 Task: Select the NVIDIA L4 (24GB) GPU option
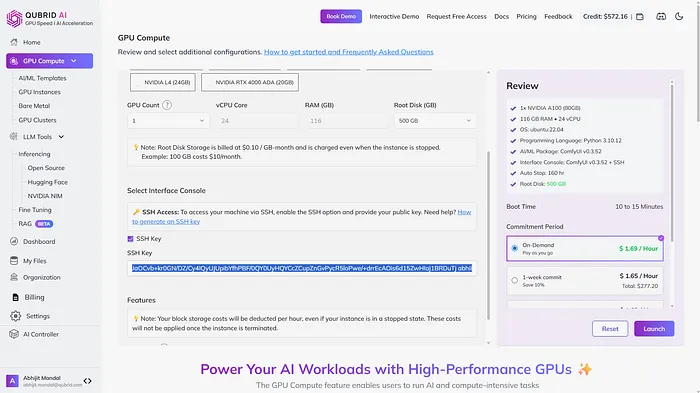click(163, 82)
